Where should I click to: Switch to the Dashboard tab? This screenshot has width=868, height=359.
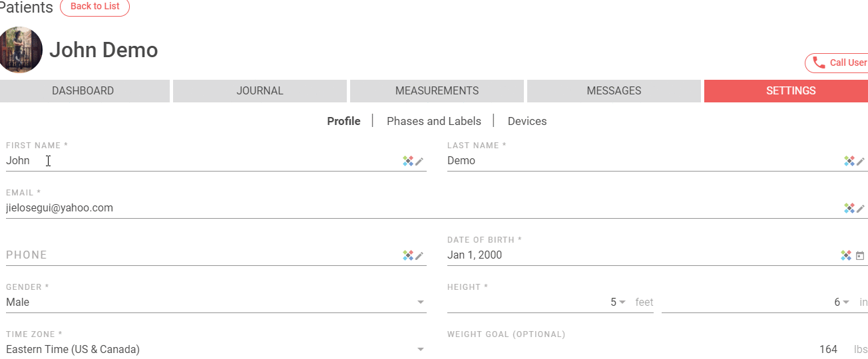[83, 91]
